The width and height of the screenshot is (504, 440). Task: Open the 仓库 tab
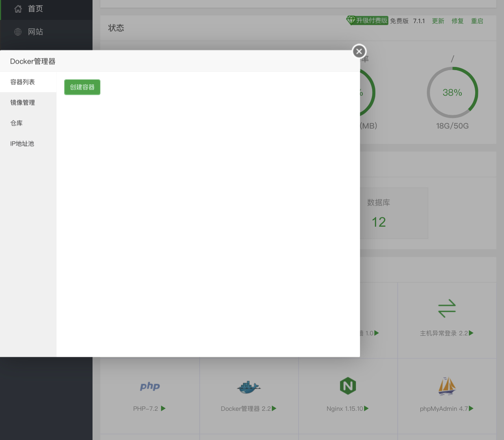[x=28, y=123]
